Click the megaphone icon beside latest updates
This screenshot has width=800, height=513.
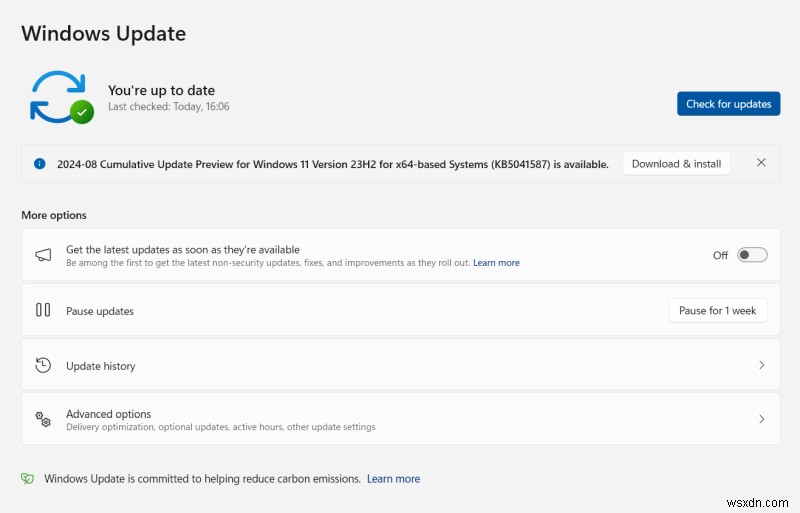point(43,255)
